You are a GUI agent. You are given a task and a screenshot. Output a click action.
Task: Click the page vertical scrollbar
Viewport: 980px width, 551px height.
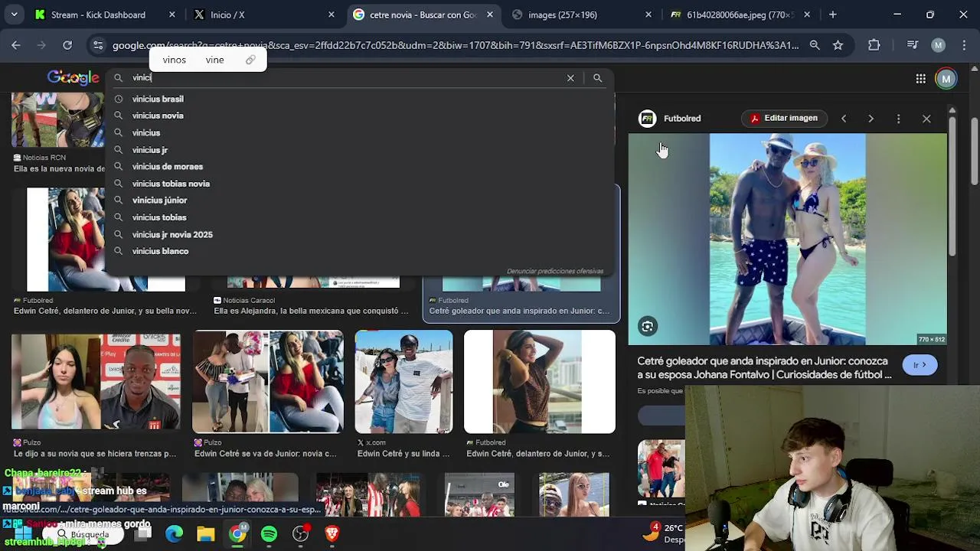(975, 153)
